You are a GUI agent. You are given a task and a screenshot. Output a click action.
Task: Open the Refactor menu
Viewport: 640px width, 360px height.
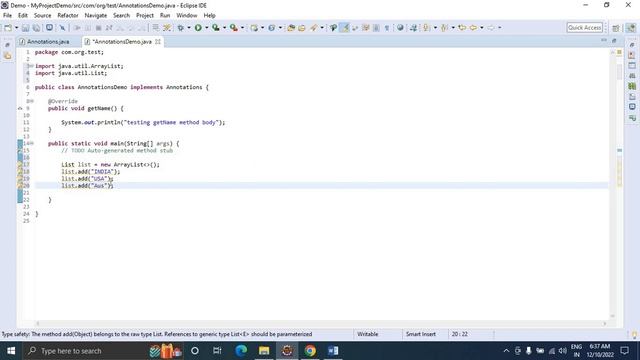68,16
